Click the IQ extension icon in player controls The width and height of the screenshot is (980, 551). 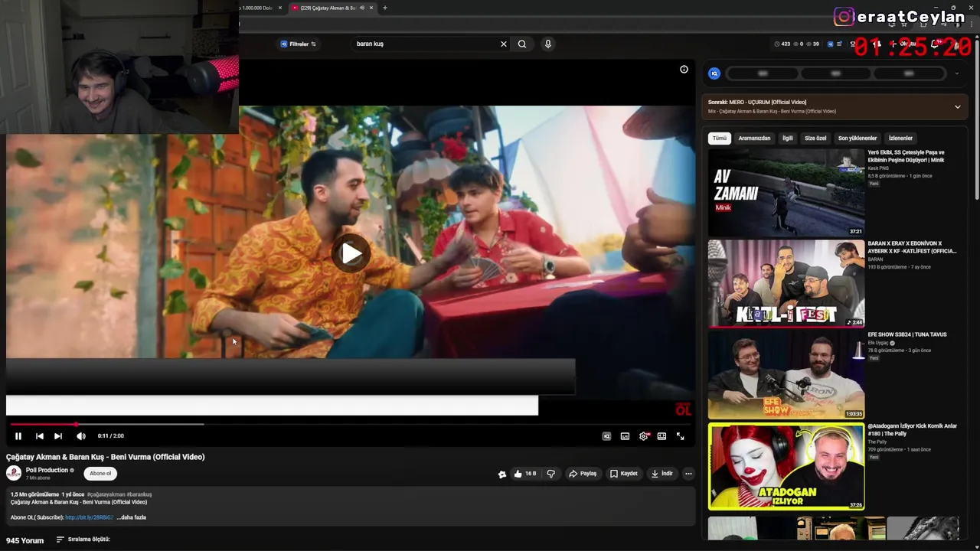(x=606, y=436)
